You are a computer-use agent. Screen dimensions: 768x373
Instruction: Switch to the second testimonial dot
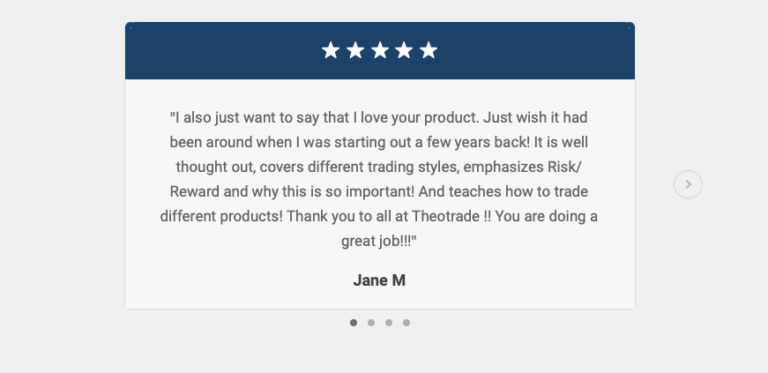pos(371,323)
